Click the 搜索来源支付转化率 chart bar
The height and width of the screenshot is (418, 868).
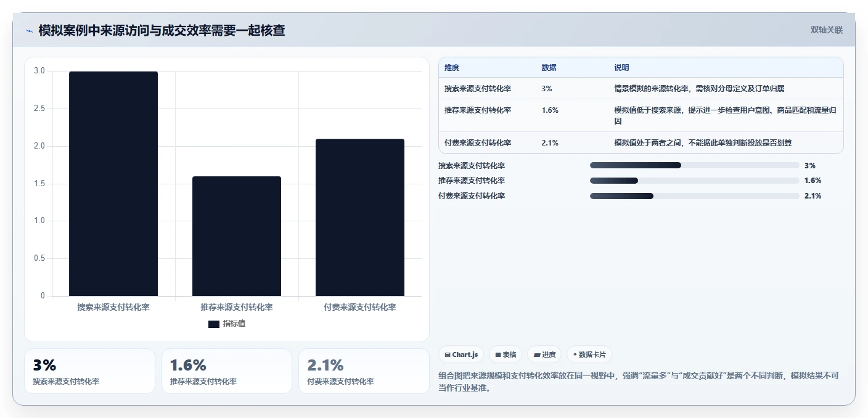[x=113, y=184]
